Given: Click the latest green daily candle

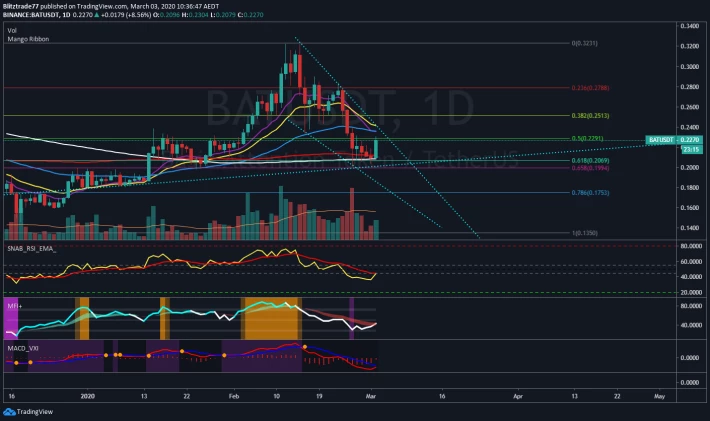Looking at the screenshot, I should [376, 149].
